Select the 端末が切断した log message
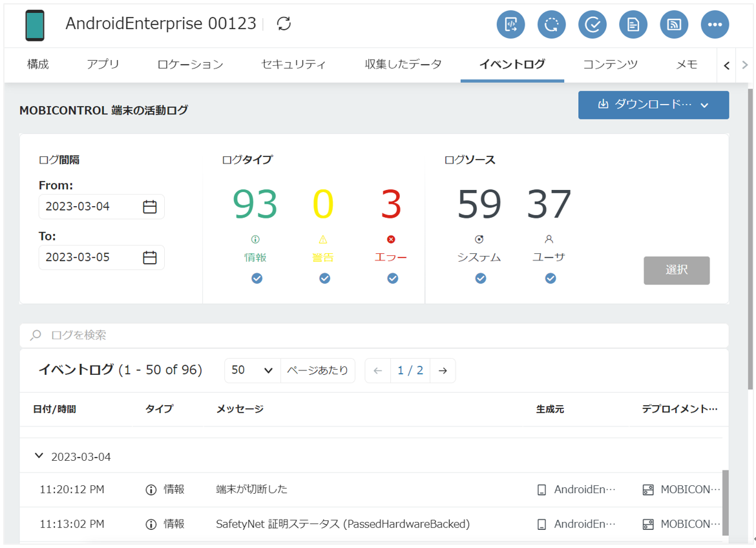The height and width of the screenshot is (548, 756). (252, 490)
